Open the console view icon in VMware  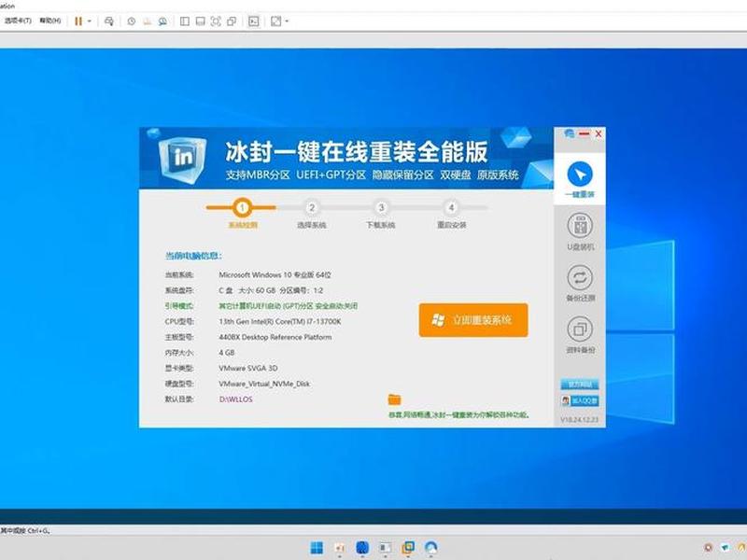(x=254, y=21)
